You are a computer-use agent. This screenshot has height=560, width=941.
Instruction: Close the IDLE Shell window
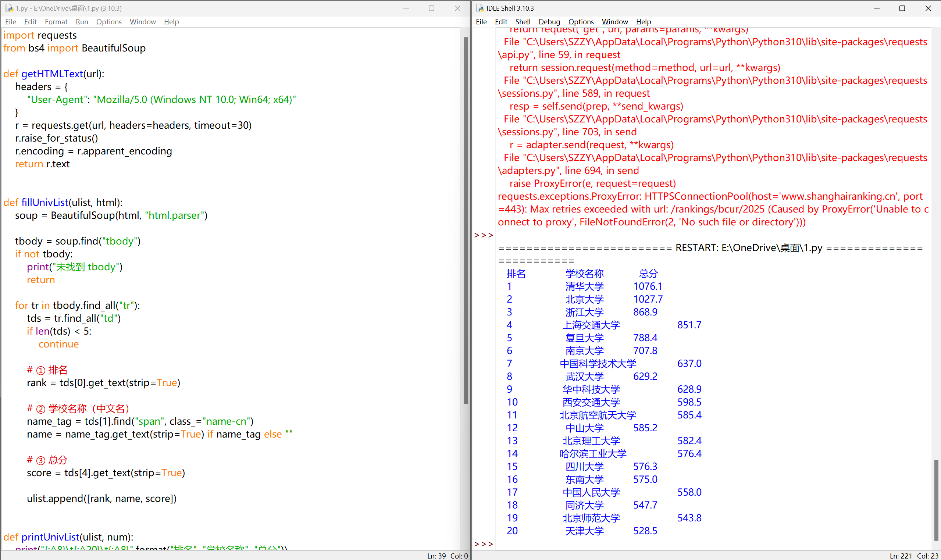(928, 8)
